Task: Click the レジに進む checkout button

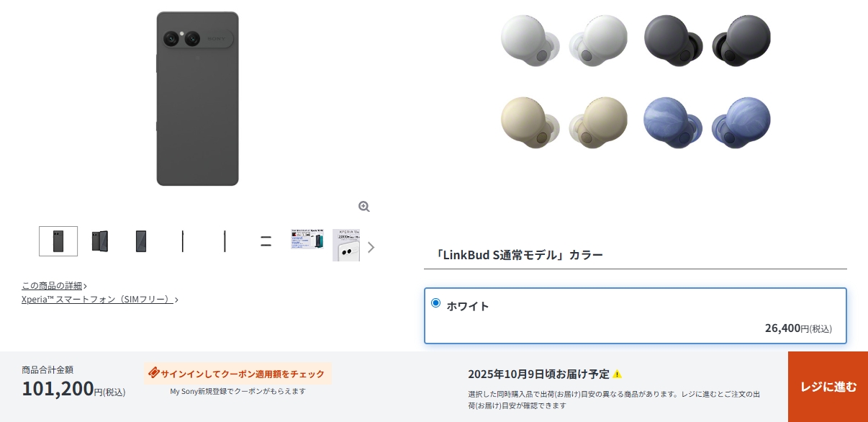Action: point(828,387)
